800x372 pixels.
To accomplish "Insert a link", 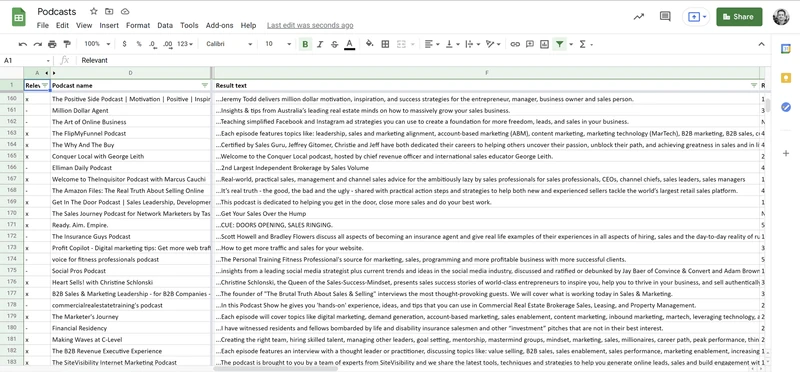I will tap(515, 44).
